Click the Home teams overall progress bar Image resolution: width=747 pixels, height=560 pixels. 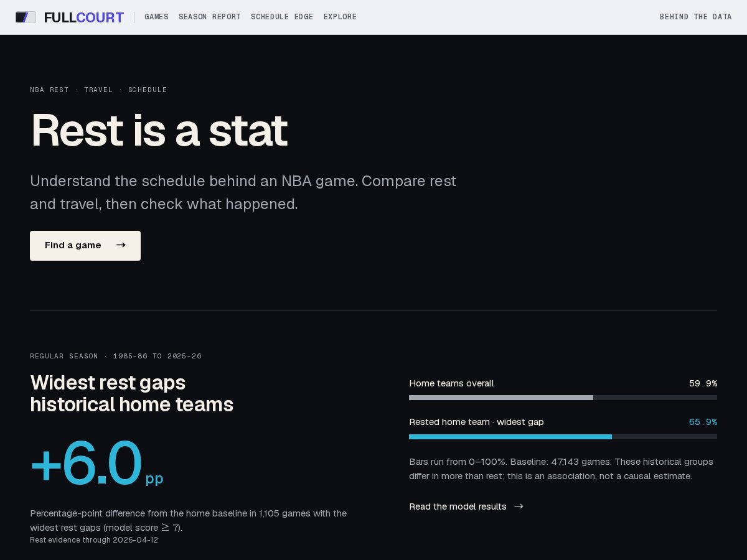click(563, 398)
